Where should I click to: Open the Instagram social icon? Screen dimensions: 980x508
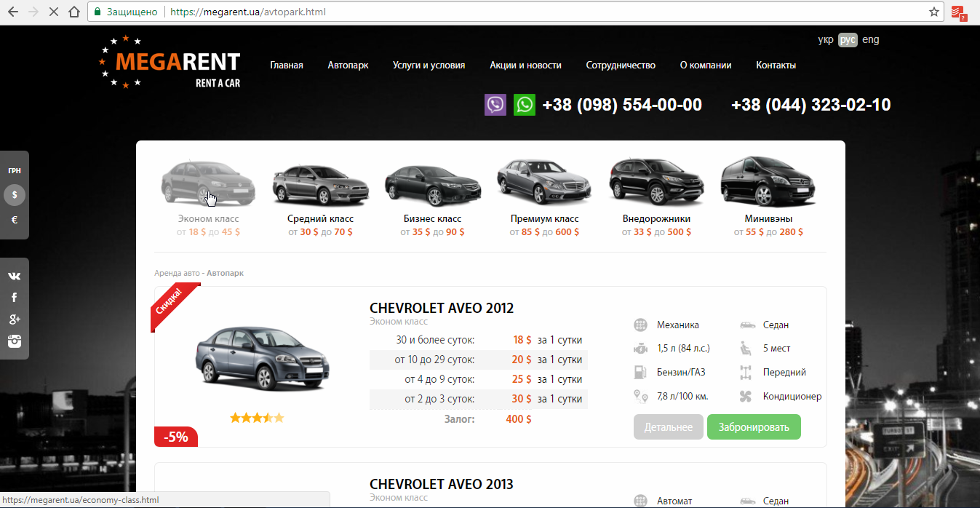(x=14, y=341)
